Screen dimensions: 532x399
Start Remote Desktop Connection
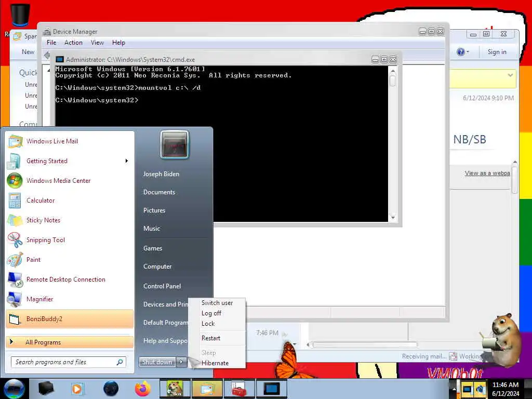[x=70, y=279]
